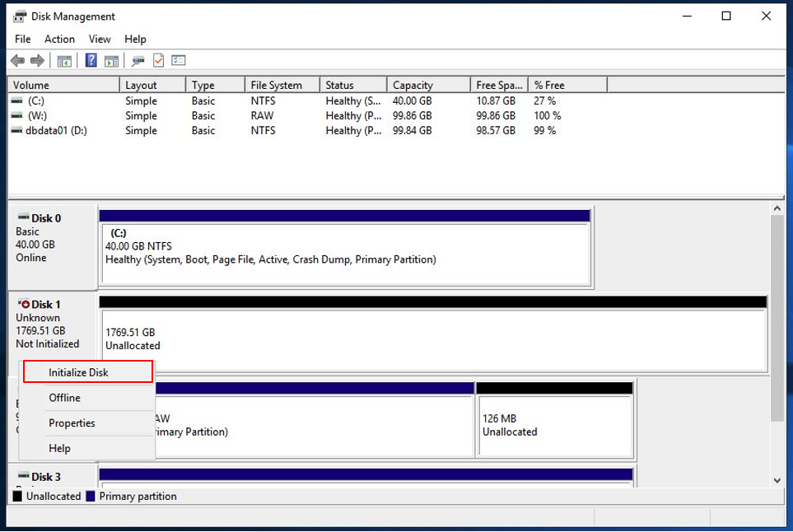Select the RAW Primary Partition block

314,420
